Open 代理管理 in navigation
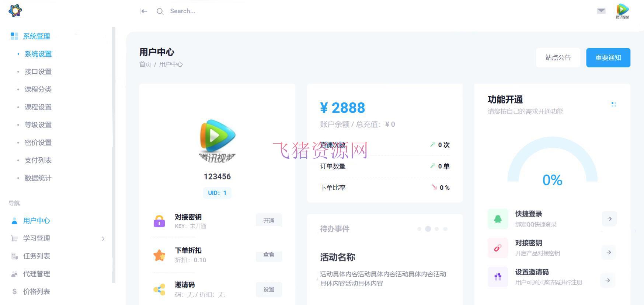 (36, 274)
